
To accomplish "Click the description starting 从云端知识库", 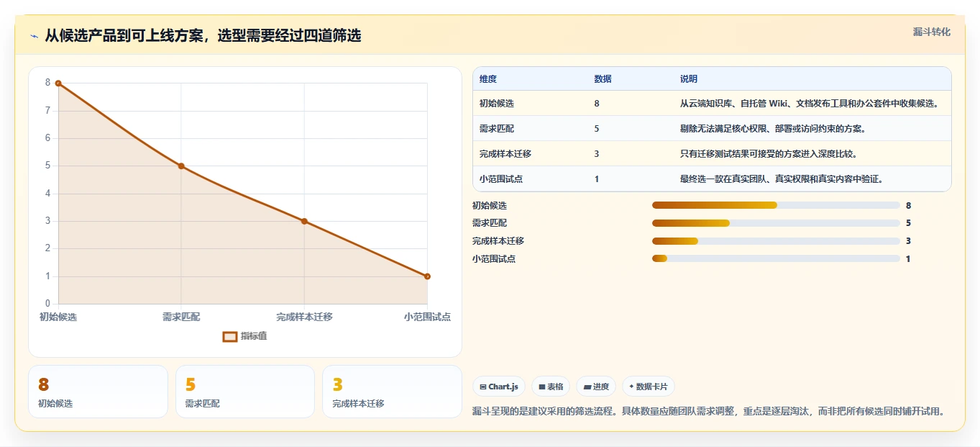I will pyautogui.click(x=809, y=104).
